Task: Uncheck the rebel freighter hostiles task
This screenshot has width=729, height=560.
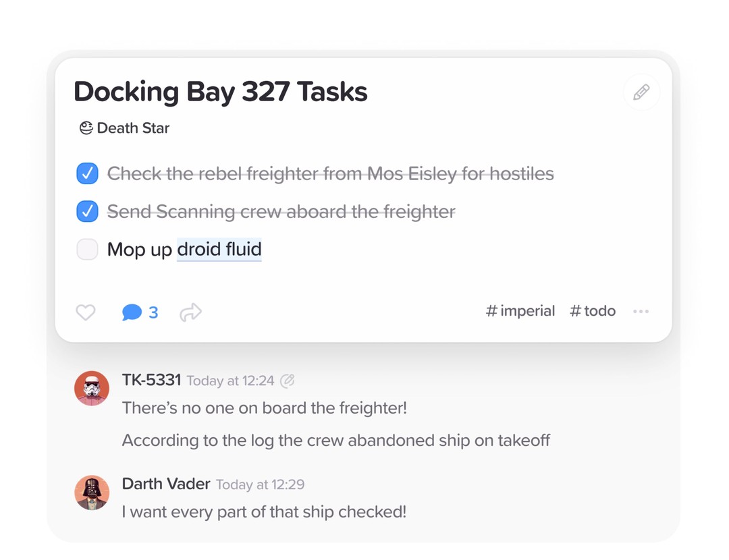Action: pos(87,173)
